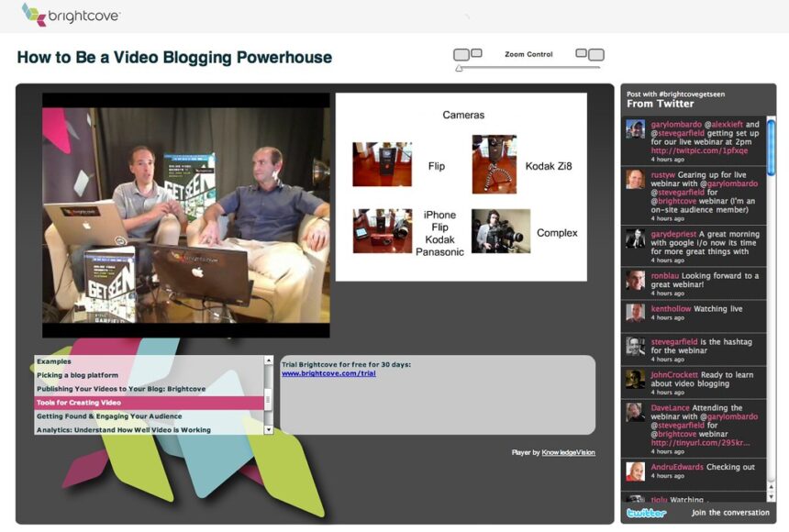Click the Zoom Control slider handle
Image resolution: width=789 pixels, height=532 pixels.
pos(459,68)
